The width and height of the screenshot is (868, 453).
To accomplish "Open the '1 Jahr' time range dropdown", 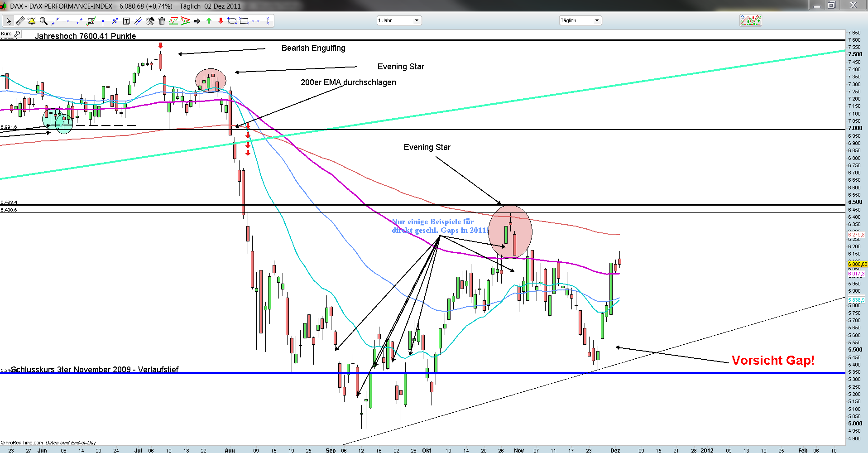I will click(399, 20).
